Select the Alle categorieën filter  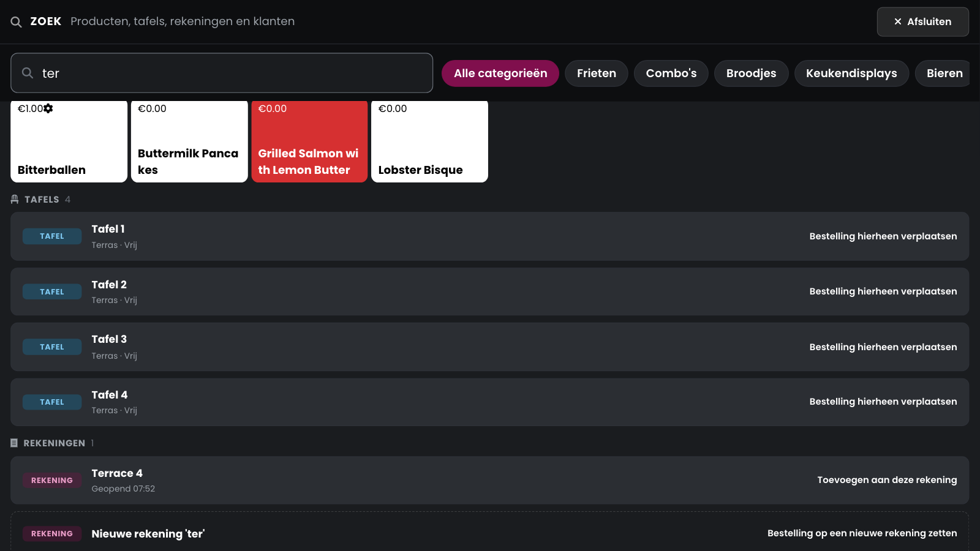click(500, 73)
